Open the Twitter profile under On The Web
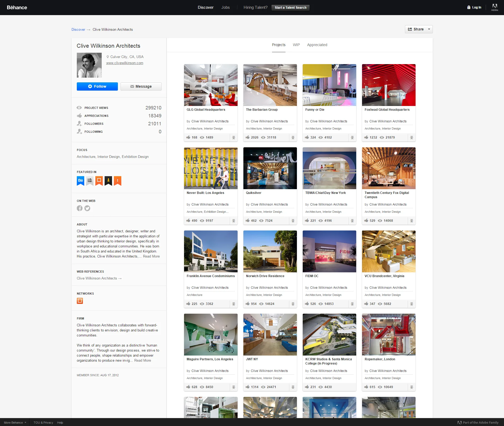The width and height of the screenshot is (504, 426). [x=87, y=208]
